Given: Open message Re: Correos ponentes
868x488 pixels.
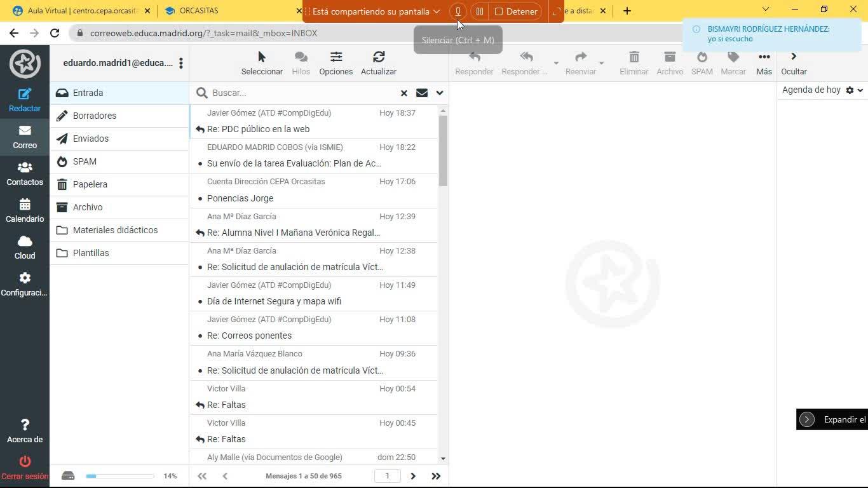Looking at the screenshot, I should coord(314,328).
